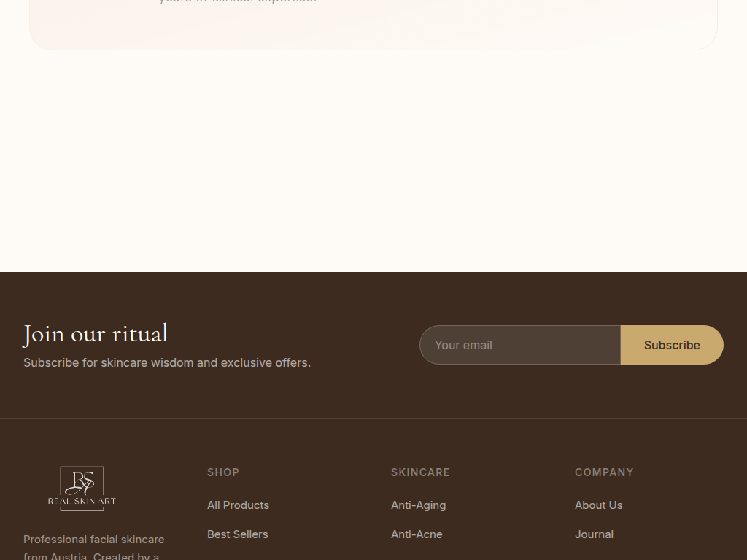Open the Journal link
Screen dimensions: 747x560
pos(594,534)
